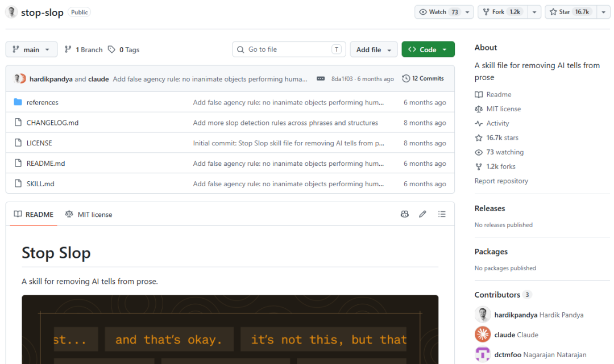Focus the Go to file search field

(x=289, y=49)
